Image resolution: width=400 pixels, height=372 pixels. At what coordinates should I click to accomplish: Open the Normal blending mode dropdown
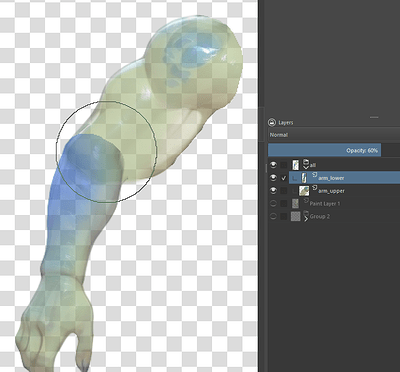tap(334, 135)
